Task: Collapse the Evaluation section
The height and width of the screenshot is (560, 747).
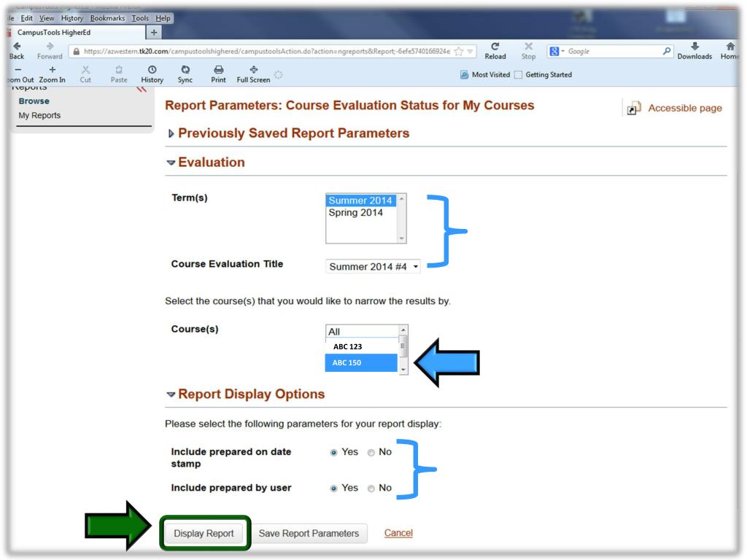Action: coord(171,163)
